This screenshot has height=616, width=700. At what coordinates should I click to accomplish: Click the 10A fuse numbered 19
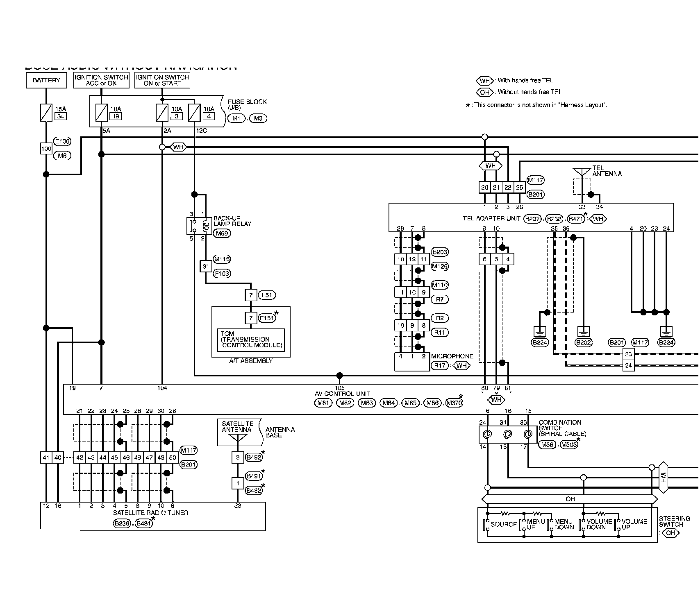coord(101,113)
